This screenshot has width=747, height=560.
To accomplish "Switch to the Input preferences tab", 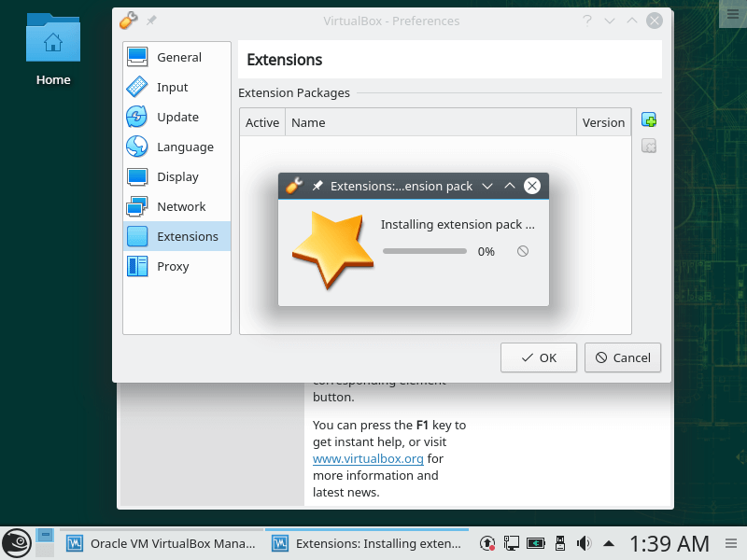I will click(x=172, y=87).
